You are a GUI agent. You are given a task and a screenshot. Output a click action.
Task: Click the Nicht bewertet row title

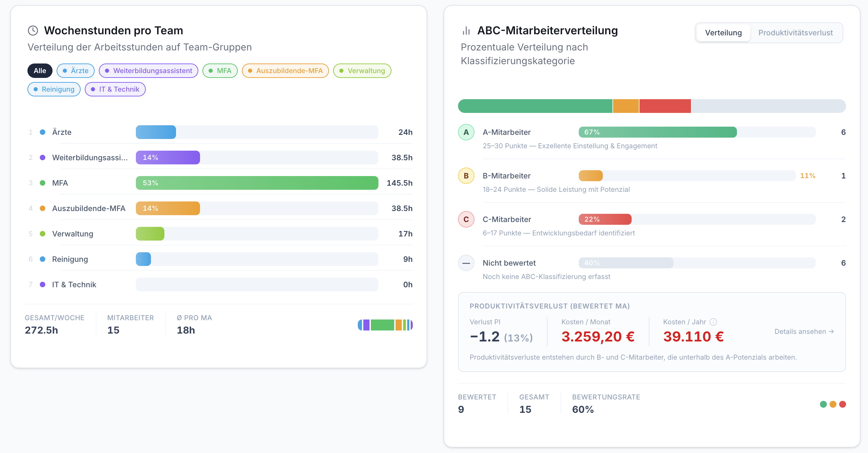point(509,263)
